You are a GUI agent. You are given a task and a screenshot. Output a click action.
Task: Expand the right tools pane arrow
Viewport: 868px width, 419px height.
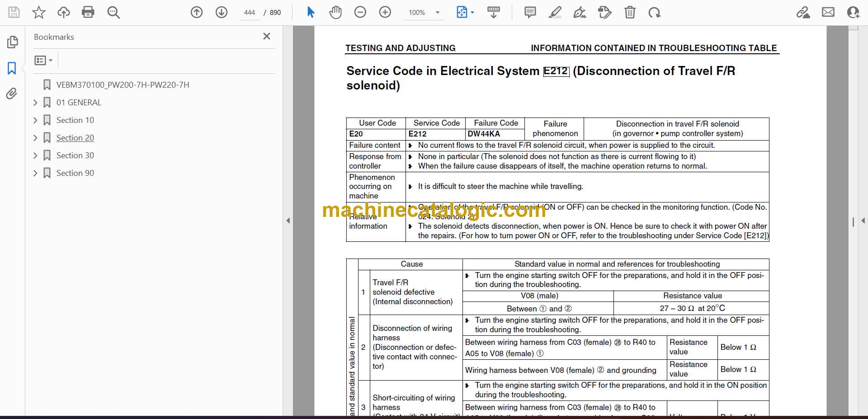[863, 221]
